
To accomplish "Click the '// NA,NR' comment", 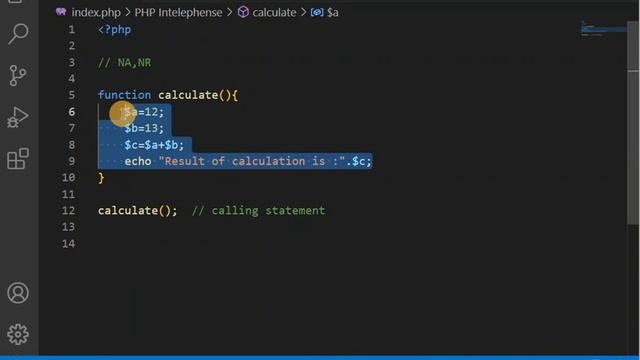I will (x=124, y=63).
